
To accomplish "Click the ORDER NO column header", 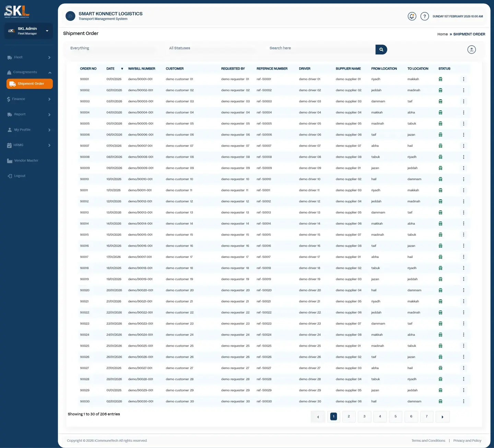I will pyautogui.click(x=88, y=69).
